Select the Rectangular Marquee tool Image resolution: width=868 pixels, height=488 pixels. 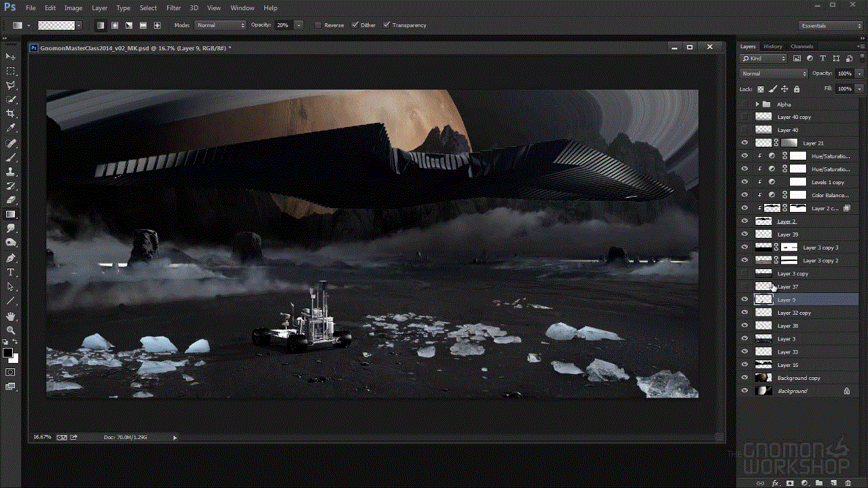10,71
